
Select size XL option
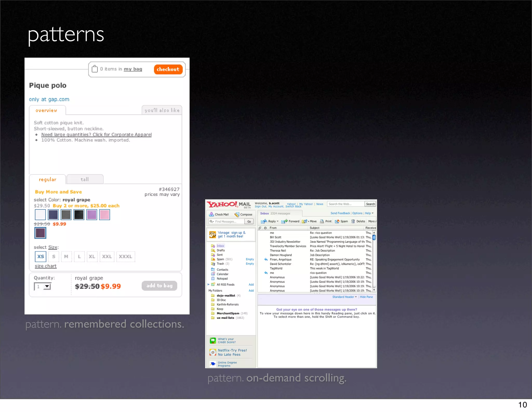(92, 256)
